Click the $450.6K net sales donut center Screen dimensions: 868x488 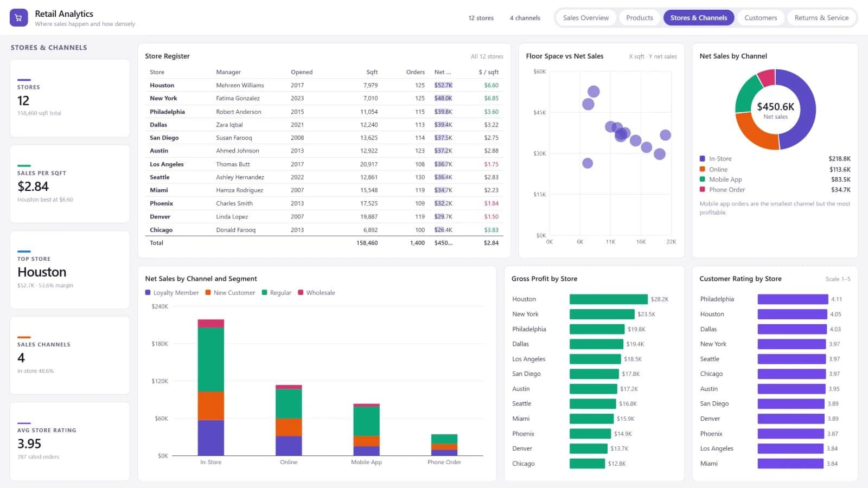(776, 107)
